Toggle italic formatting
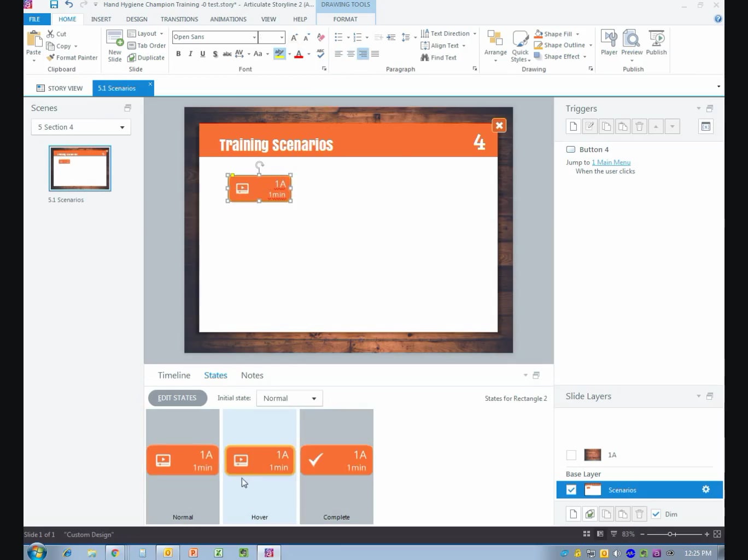The image size is (748, 560). click(190, 54)
